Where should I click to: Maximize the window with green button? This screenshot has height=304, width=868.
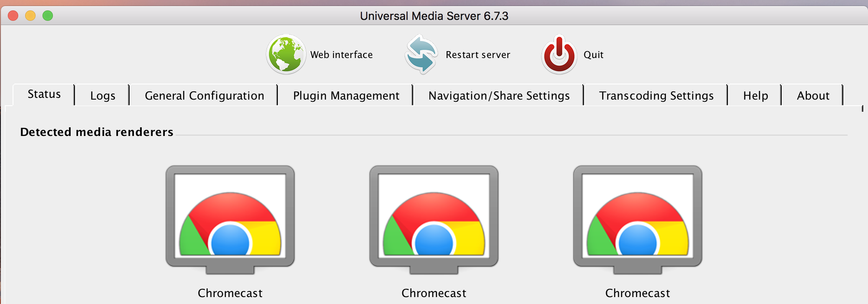click(x=48, y=16)
